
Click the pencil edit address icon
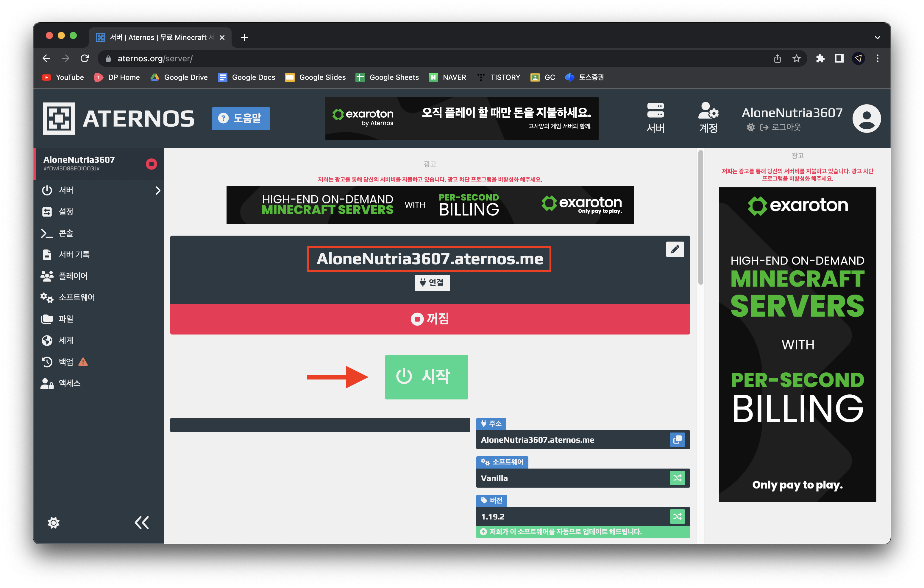(675, 250)
